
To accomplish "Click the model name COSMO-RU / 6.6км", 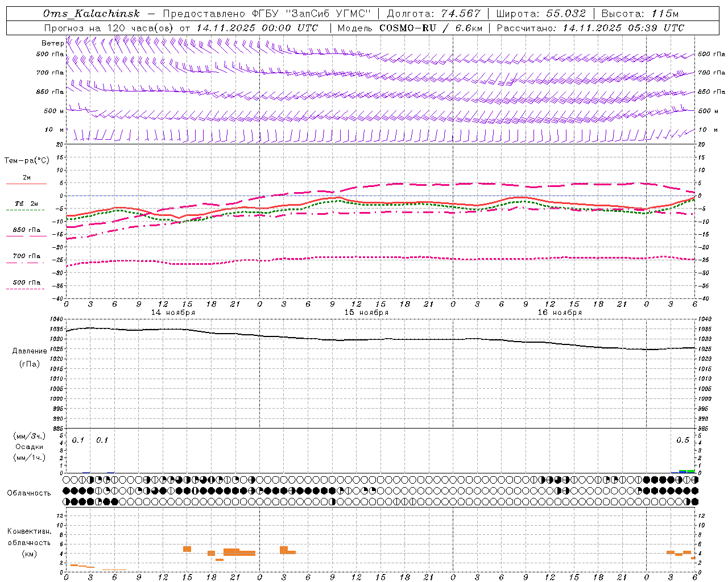I will coord(431,28).
